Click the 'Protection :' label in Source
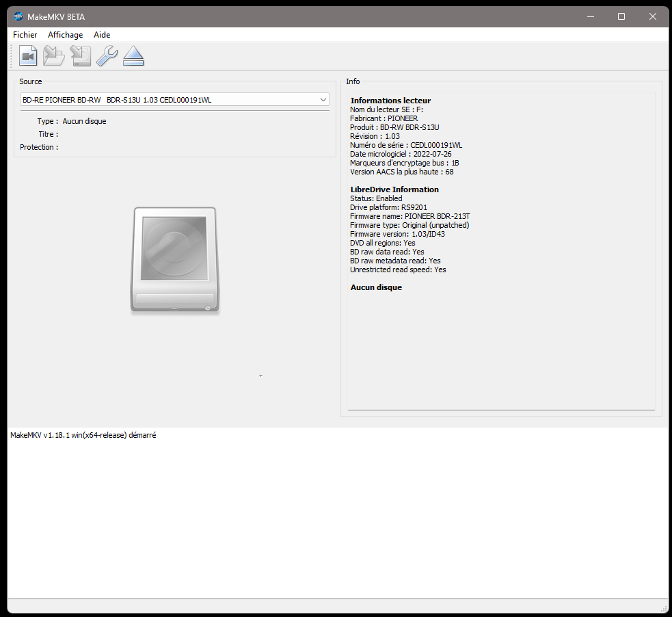672x617 pixels. 39,147
